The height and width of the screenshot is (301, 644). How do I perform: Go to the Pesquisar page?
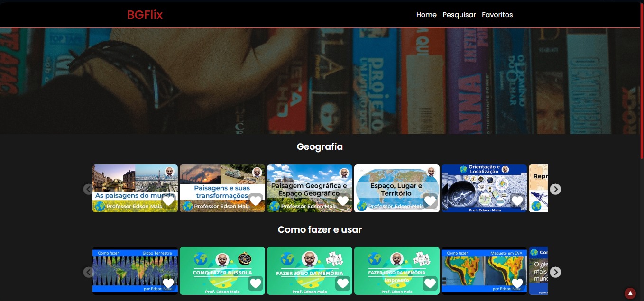[459, 15]
